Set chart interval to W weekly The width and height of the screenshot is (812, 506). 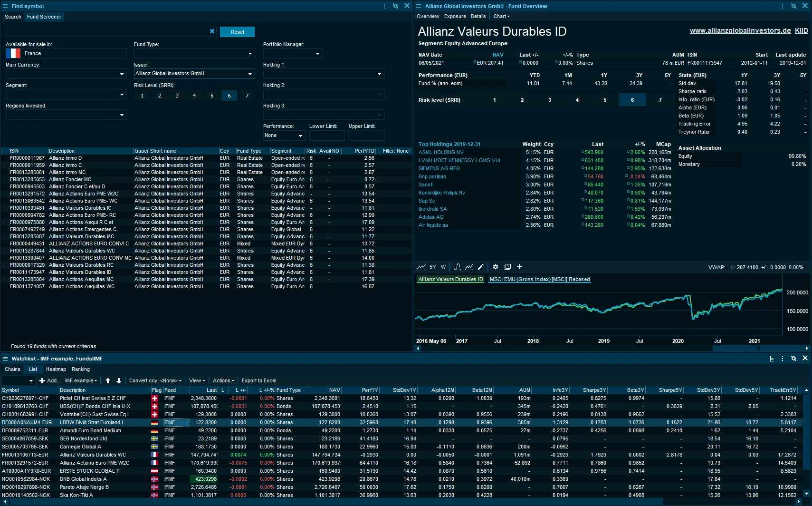click(x=443, y=267)
